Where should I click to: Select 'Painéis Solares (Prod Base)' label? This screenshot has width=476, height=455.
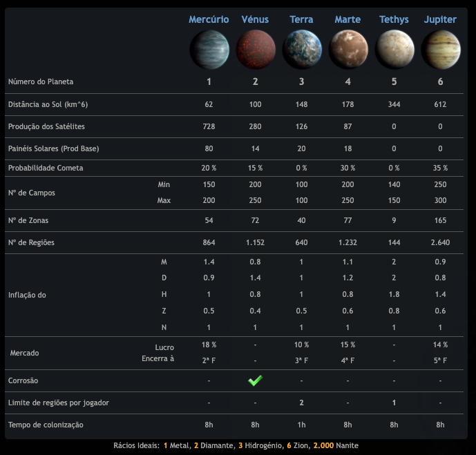coord(54,148)
